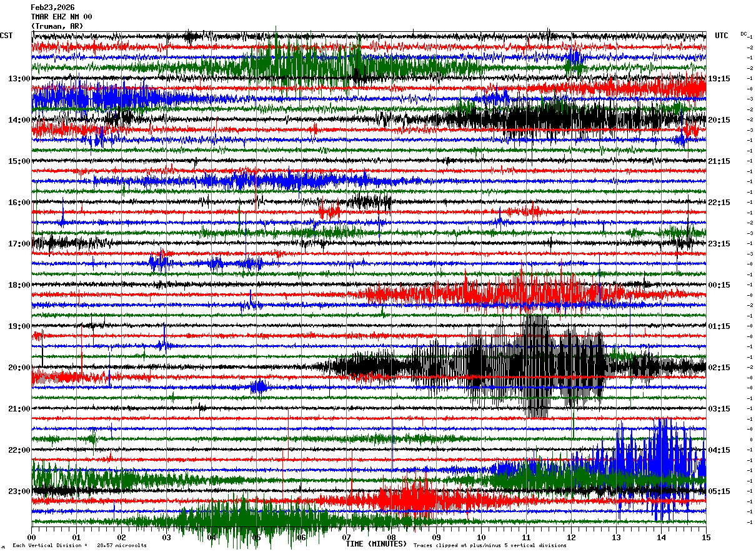
Task: Click minute tick label 12 on time axis
Action: (571, 537)
